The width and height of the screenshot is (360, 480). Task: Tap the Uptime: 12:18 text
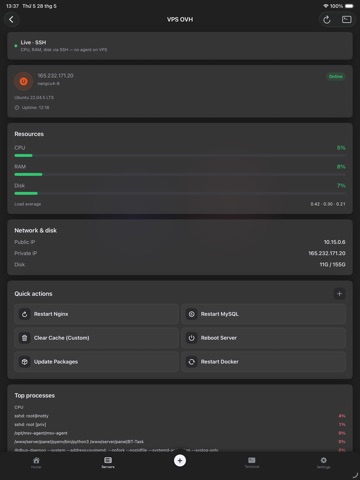35,108
